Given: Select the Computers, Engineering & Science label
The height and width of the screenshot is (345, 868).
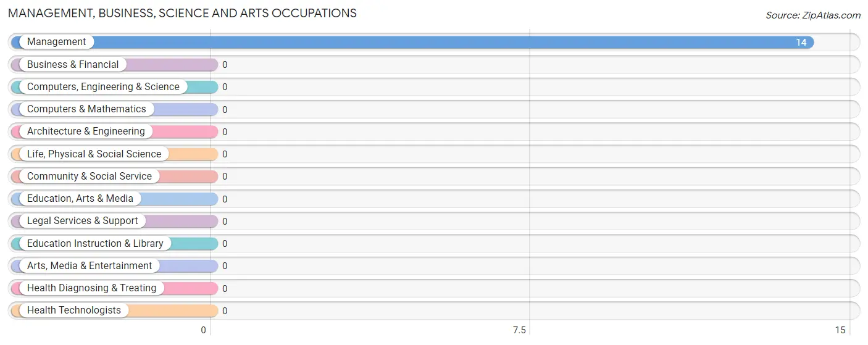Looking at the screenshot, I should coord(103,87).
